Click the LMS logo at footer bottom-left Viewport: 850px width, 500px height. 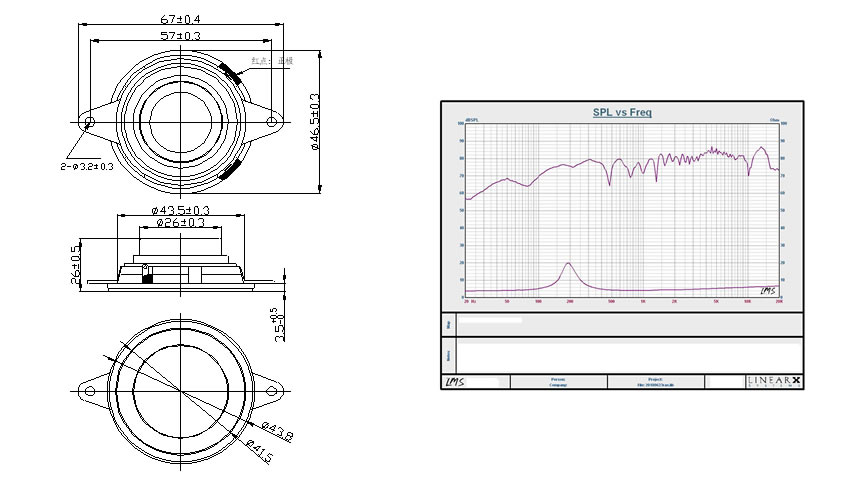click(x=454, y=382)
